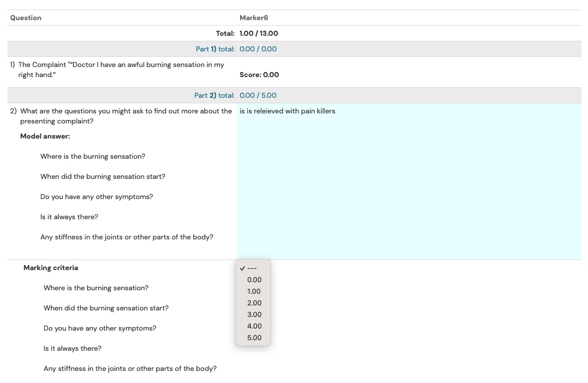
Task: Click question 2 'What are the questions you might ask'
Action: click(x=126, y=116)
